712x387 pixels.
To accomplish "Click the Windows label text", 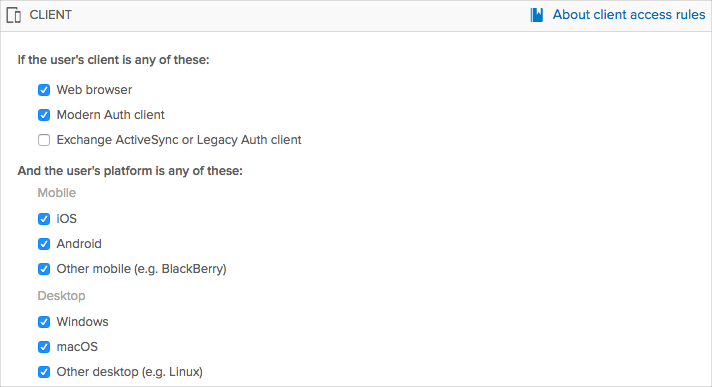I will (82, 322).
